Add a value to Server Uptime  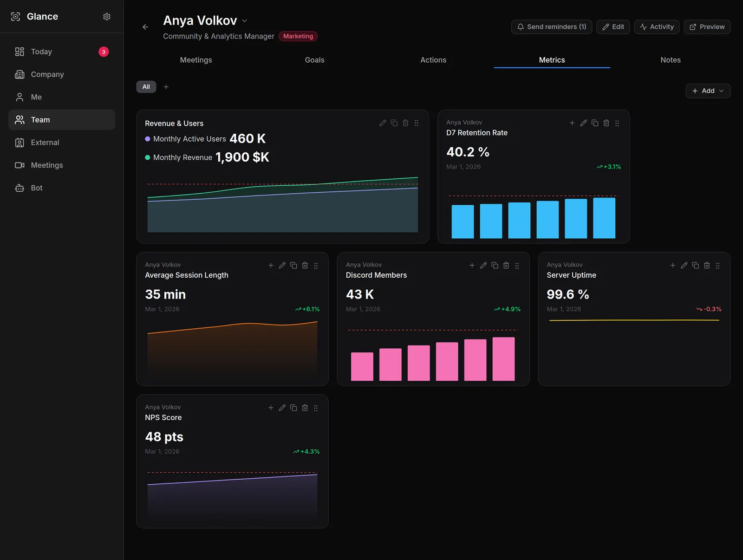(x=673, y=266)
